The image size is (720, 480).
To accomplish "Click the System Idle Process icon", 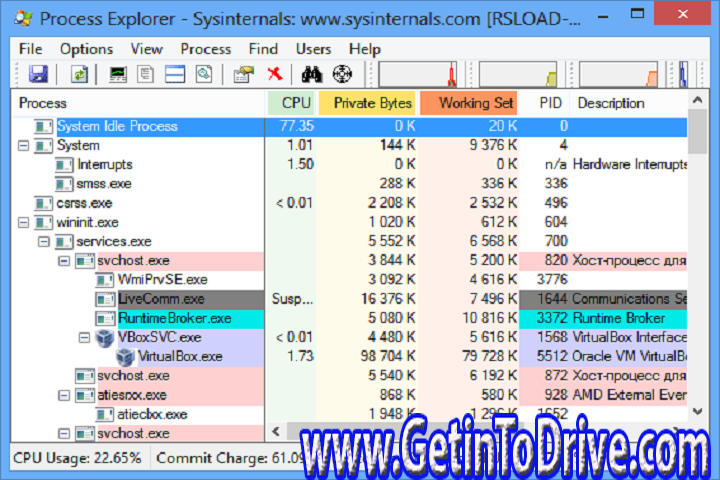I will 44,126.
